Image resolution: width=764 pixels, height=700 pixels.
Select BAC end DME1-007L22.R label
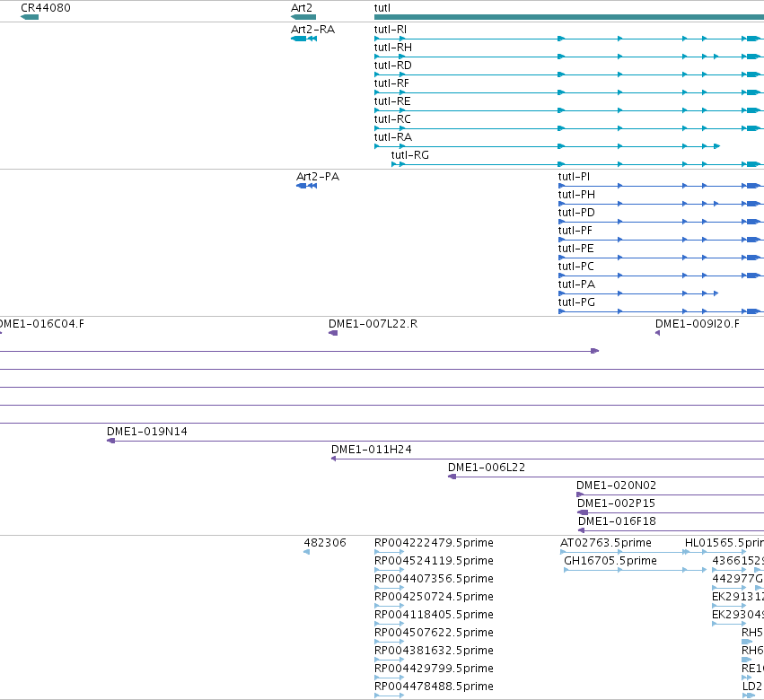[373, 324]
